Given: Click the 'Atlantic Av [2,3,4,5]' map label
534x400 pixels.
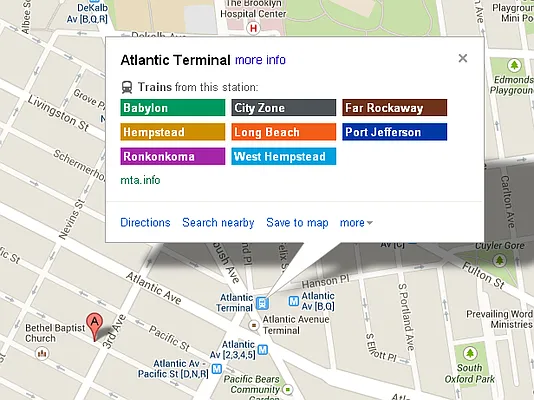Looking at the screenshot, I should click(x=232, y=350).
